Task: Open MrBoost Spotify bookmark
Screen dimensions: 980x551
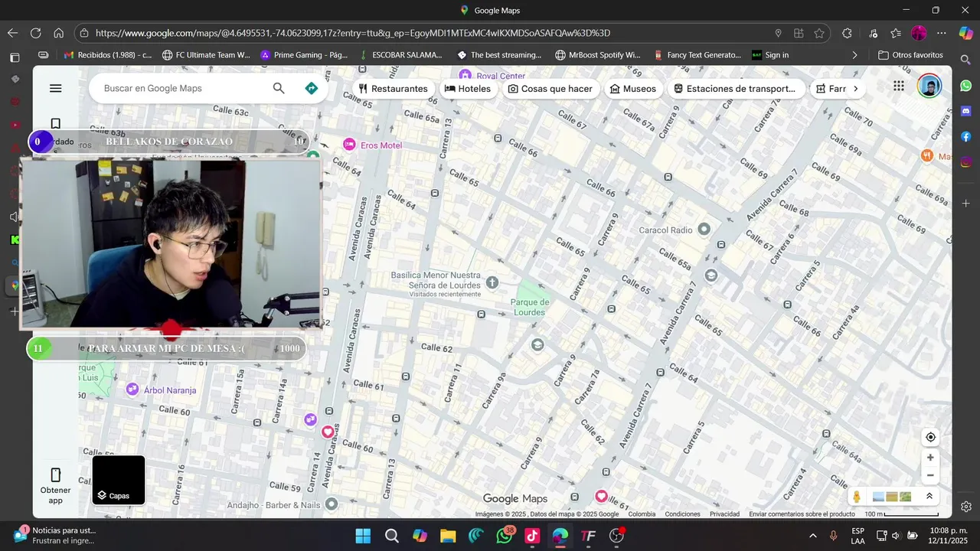Action: [x=598, y=55]
